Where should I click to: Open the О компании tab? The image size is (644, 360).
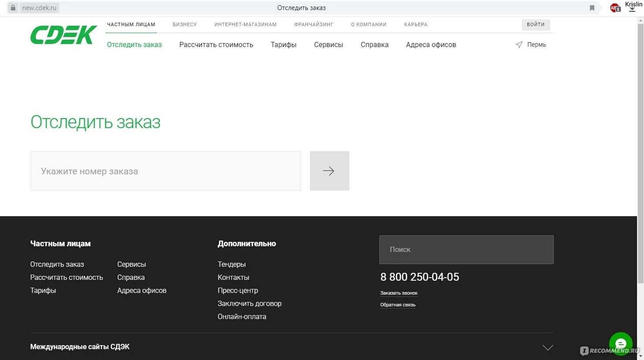coord(369,24)
